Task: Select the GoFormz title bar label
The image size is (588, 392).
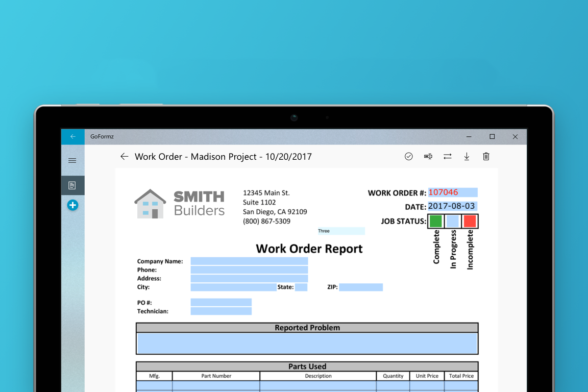Action: tap(102, 136)
